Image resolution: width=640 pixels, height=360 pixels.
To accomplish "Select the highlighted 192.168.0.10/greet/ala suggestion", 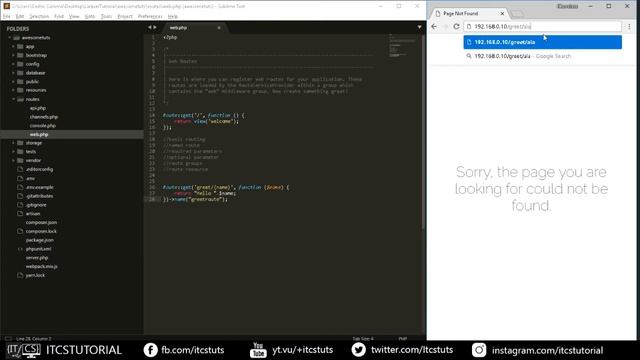I will point(542,42).
